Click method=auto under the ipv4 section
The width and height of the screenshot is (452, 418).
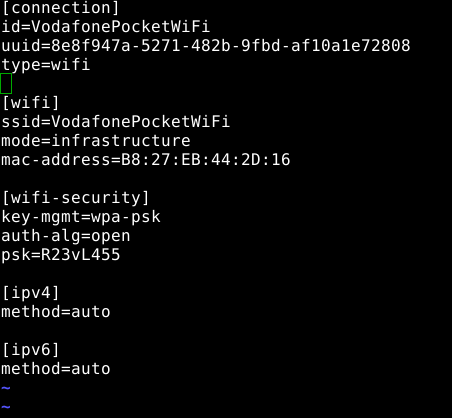pos(56,312)
